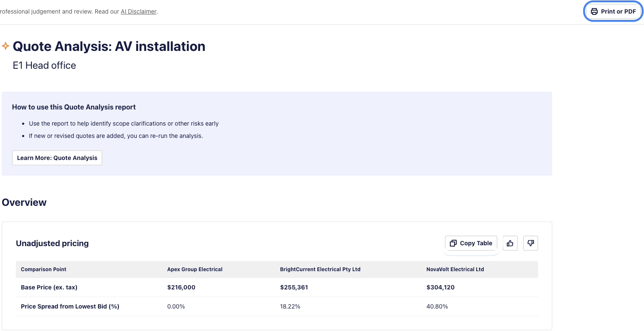This screenshot has width=644, height=331.
Task: Select the NovaVolt Electrical Ltd column header
Action: point(455,269)
